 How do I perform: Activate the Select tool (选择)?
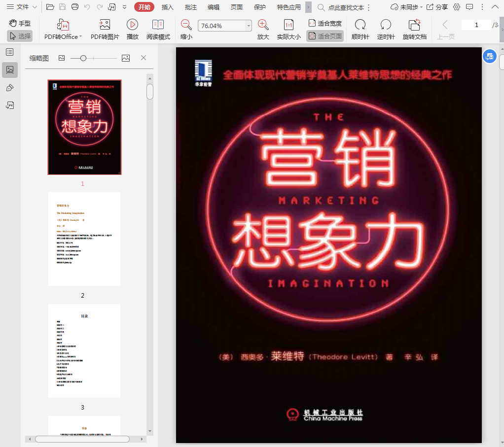point(20,36)
